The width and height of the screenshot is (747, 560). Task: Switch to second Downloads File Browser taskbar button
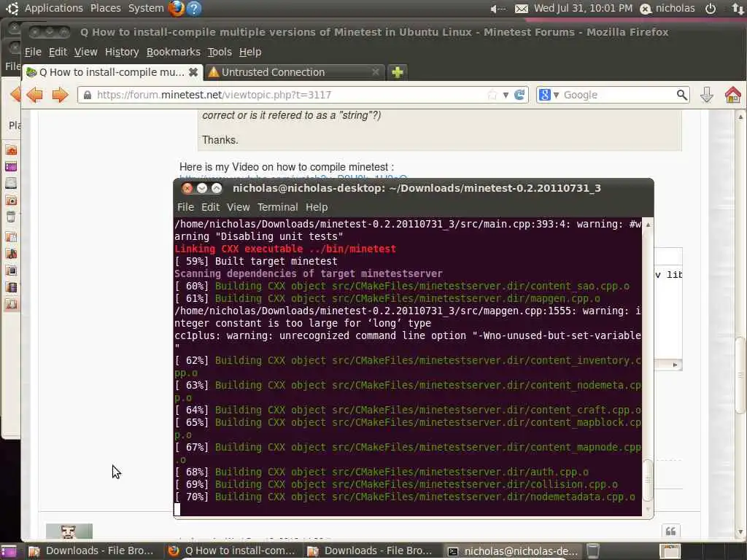[370, 551]
